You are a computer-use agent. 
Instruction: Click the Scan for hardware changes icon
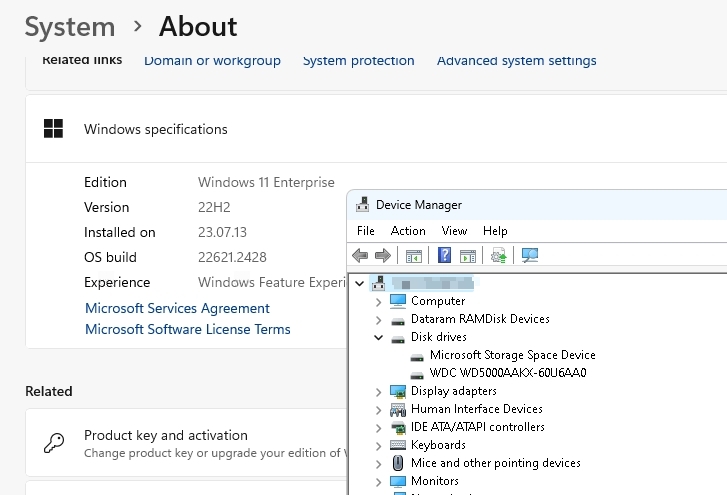[530, 255]
